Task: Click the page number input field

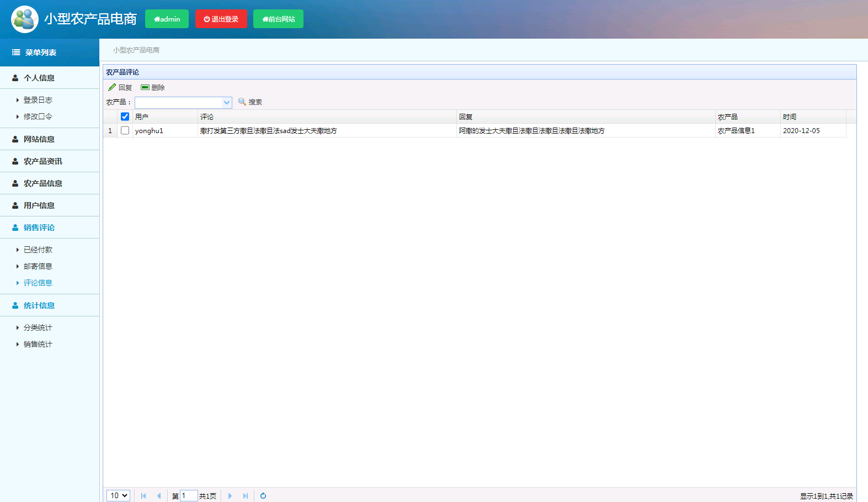Action: 189,496
